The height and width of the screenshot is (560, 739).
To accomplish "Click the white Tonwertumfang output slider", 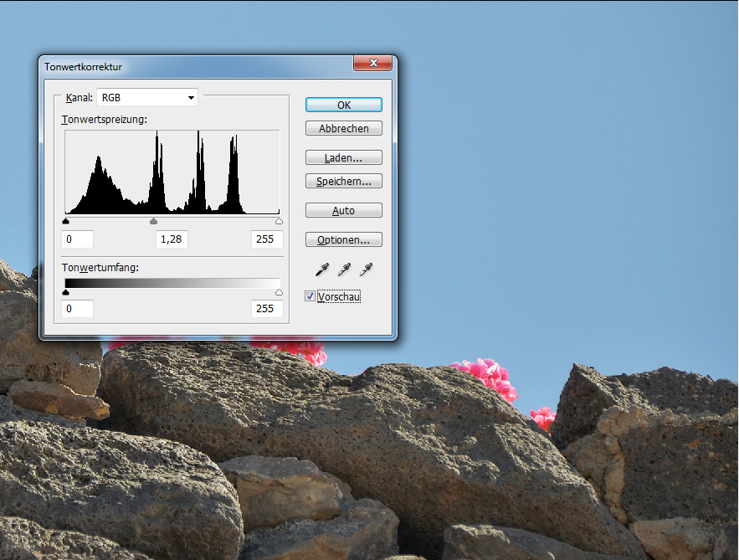I will tap(279, 292).
